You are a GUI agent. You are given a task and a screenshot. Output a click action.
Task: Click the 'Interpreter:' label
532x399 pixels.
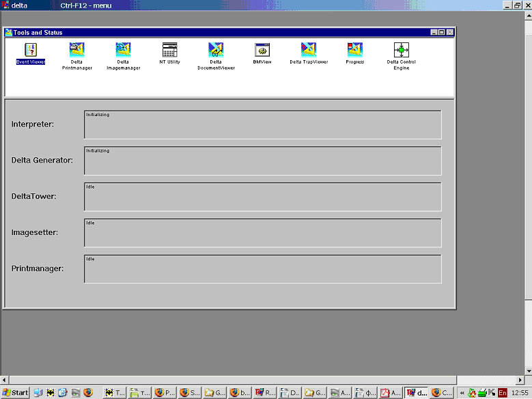pyautogui.click(x=33, y=124)
